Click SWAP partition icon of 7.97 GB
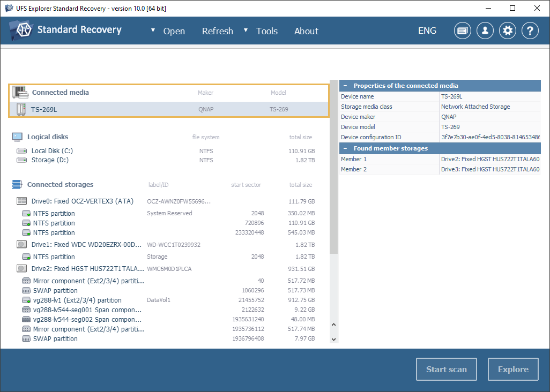The image size is (550, 392). (x=26, y=339)
